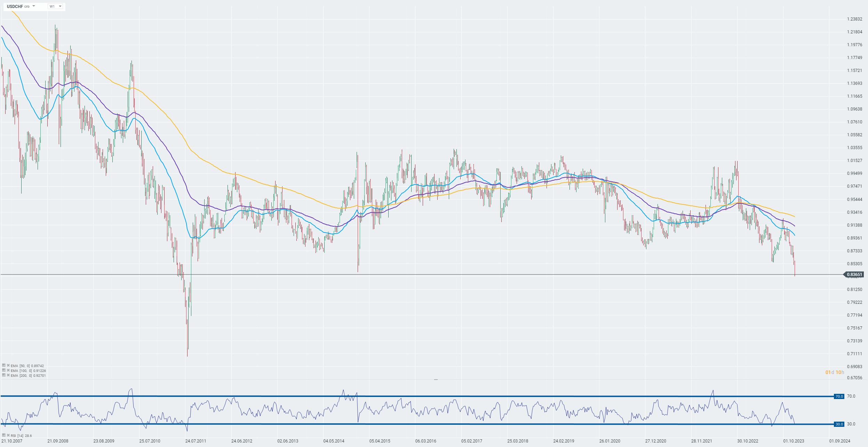
Task: Click the 1.23832 price on the scale
Action: click(854, 19)
